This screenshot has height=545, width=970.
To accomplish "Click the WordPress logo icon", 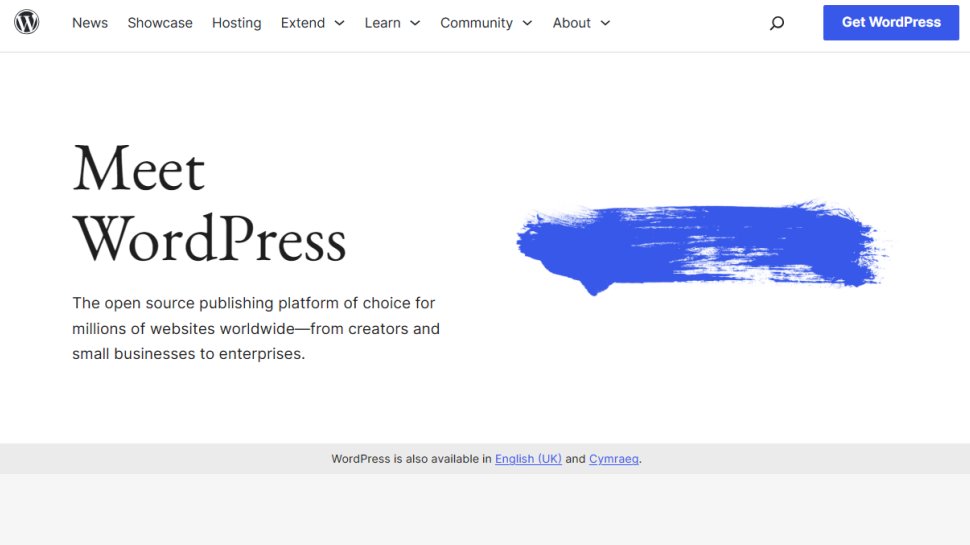I will coord(27,22).
